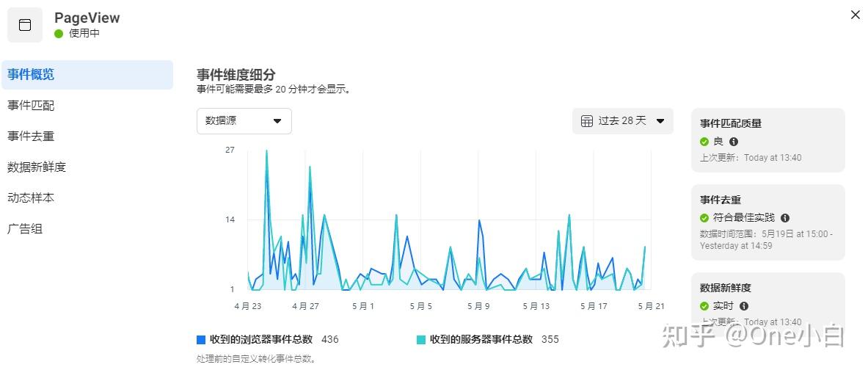The width and height of the screenshot is (868, 370).
Task: Click green check beside 符合最佳实践
Action: (704, 218)
